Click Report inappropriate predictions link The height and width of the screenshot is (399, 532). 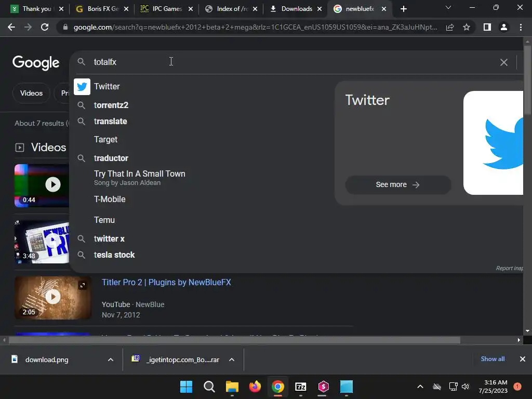[509, 269]
